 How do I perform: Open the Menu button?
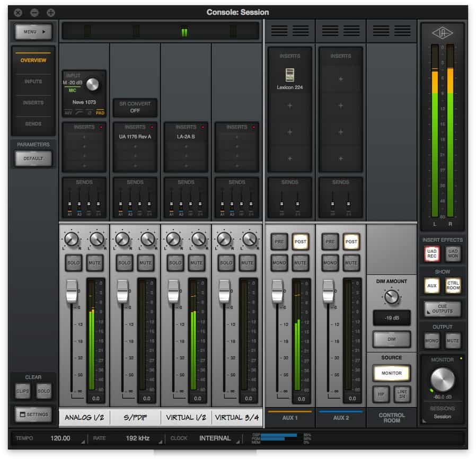tap(33, 32)
